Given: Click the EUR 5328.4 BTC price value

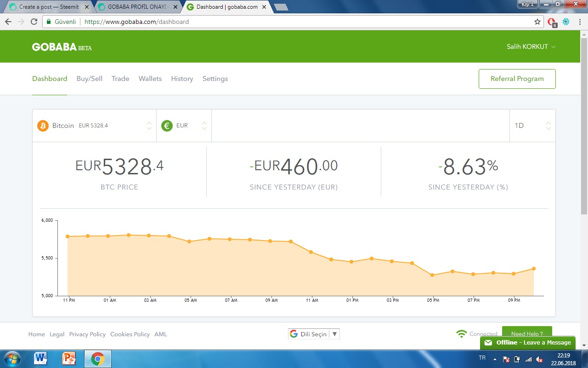Looking at the screenshot, I should (x=119, y=167).
